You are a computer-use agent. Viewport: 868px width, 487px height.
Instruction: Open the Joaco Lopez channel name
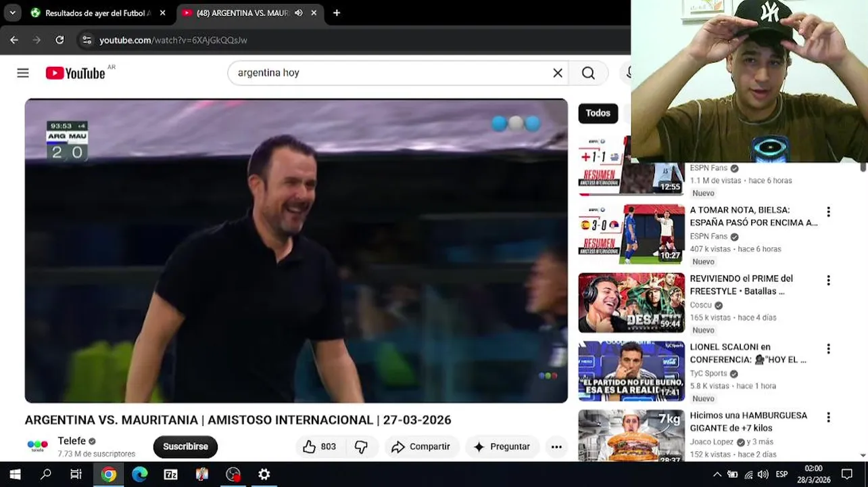[x=711, y=442]
